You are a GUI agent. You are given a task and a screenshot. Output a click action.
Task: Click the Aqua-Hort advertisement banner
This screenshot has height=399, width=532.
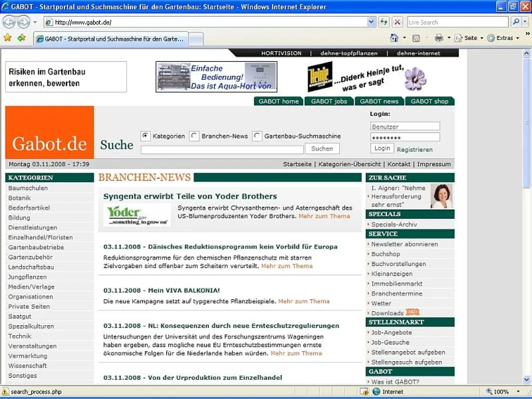[x=216, y=77]
